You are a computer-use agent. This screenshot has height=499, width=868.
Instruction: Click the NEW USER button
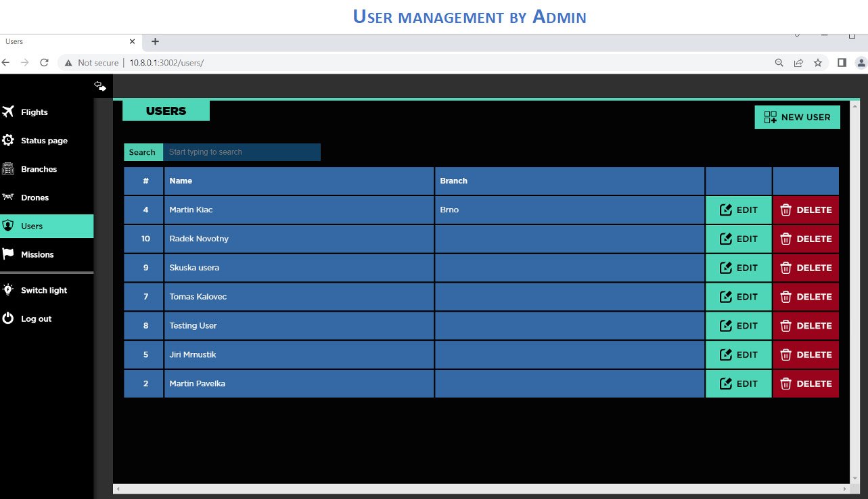(797, 117)
